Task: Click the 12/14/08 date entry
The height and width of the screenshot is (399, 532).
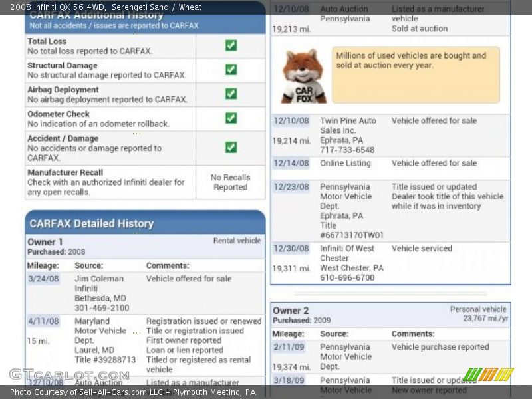Action: (x=291, y=163)
